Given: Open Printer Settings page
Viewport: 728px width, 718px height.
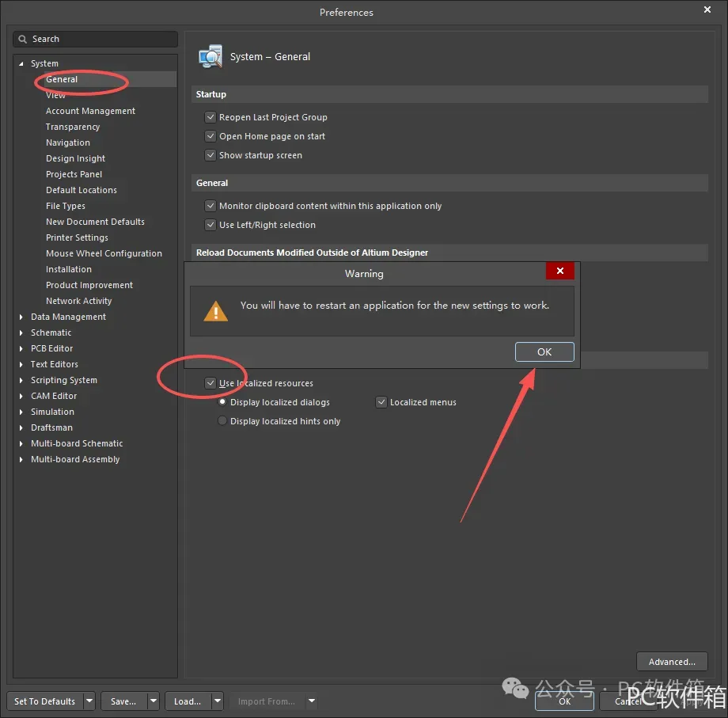Looking at the screenshot, I should click(x=77, y=237).
